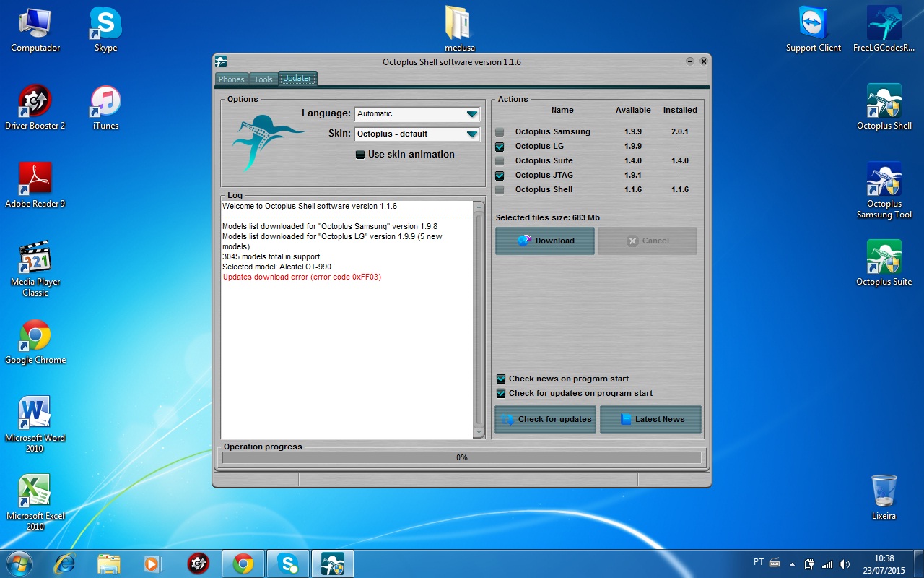The image size is (924, 578).
Task: Click 'Selected model: Alcatel OT-990' log line
Action: click(277, 267)
